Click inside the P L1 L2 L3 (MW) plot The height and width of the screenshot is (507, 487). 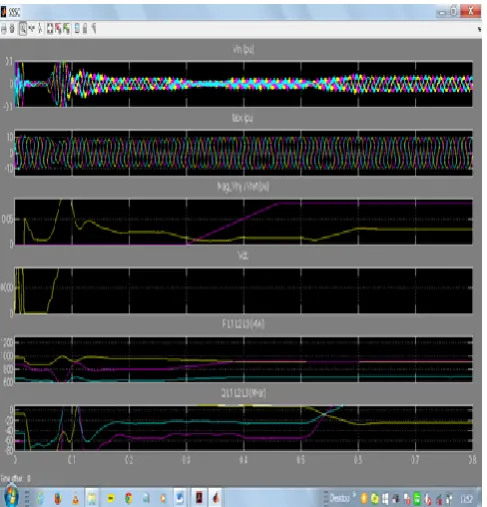[243, 359]
